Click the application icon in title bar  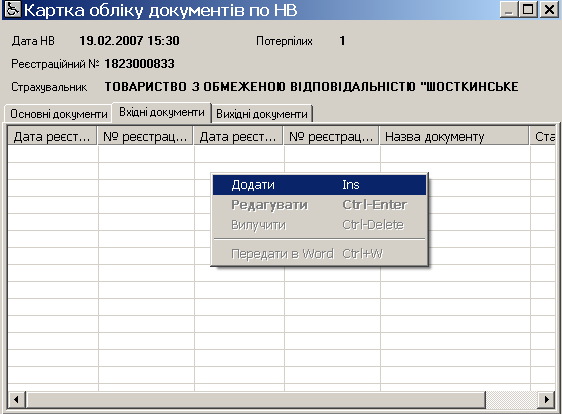[13, 10]
